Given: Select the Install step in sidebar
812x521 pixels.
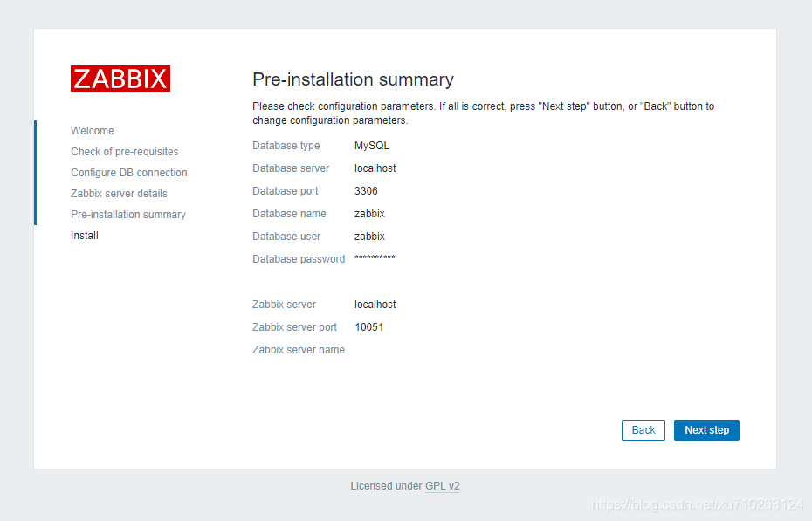Looking at the screenshot, I should click(x=85, y=236).
